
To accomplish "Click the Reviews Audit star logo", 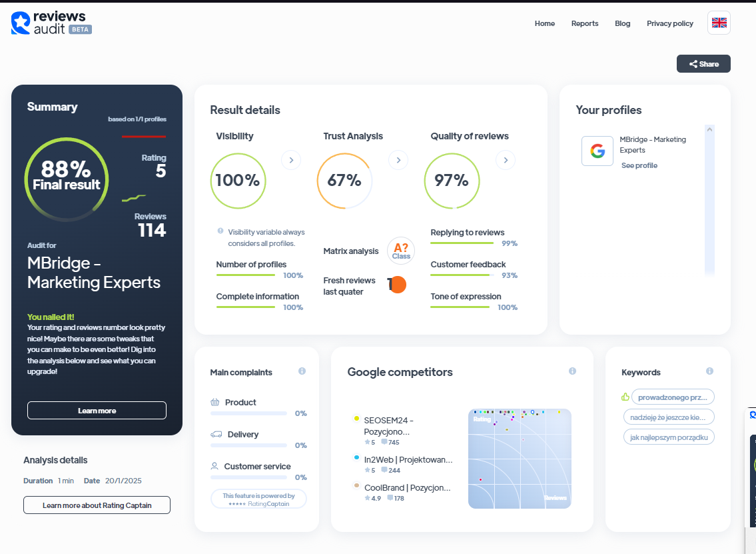I will pyautogui.click(x=21, y=23).
